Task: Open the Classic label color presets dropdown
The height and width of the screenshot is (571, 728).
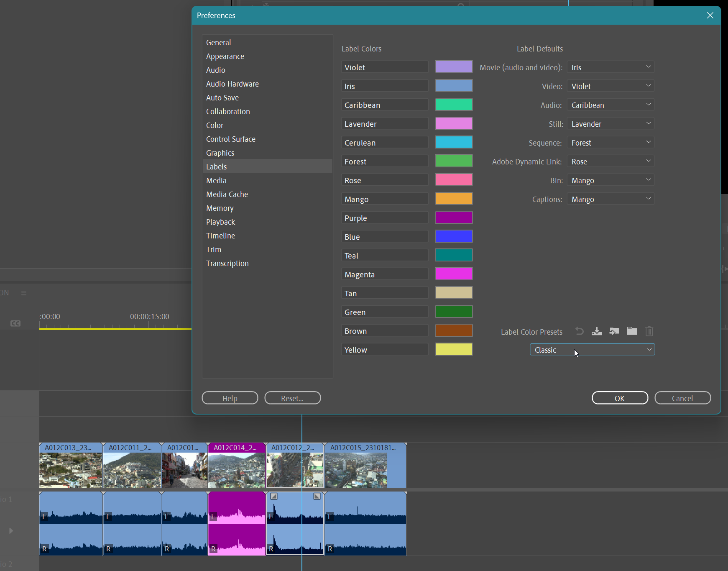Action: pyautogui.click(x=591, y=350)
